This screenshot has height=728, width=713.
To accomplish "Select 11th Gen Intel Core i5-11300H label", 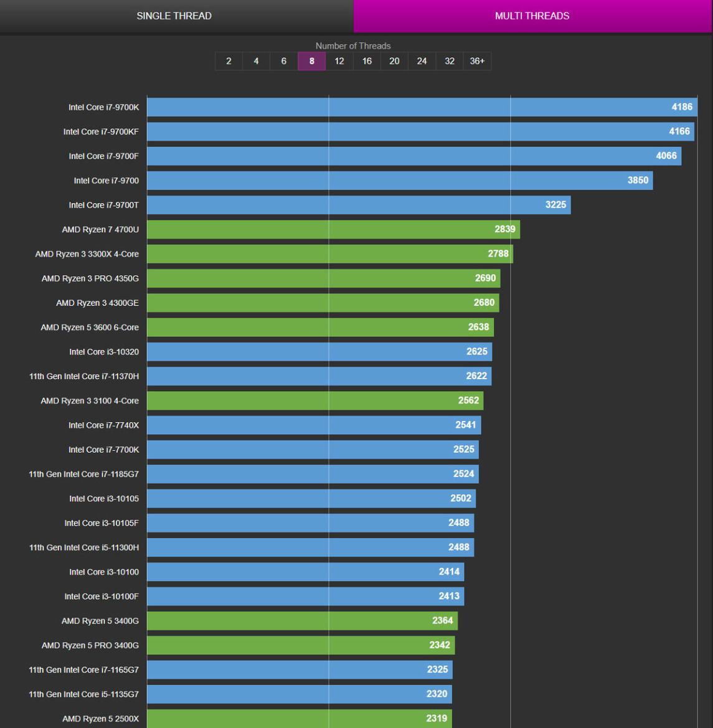I will click(84, 547).
